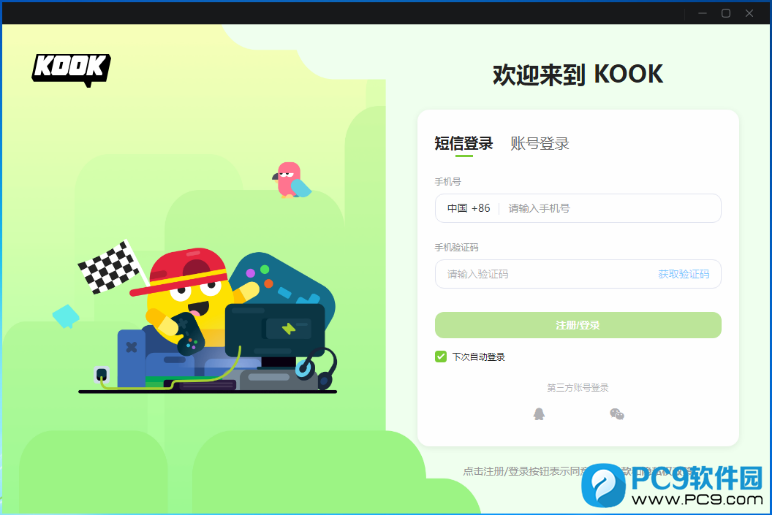772x515 pixels.
Task: Open the 中国 +86 country code selector
Action: 468,208
